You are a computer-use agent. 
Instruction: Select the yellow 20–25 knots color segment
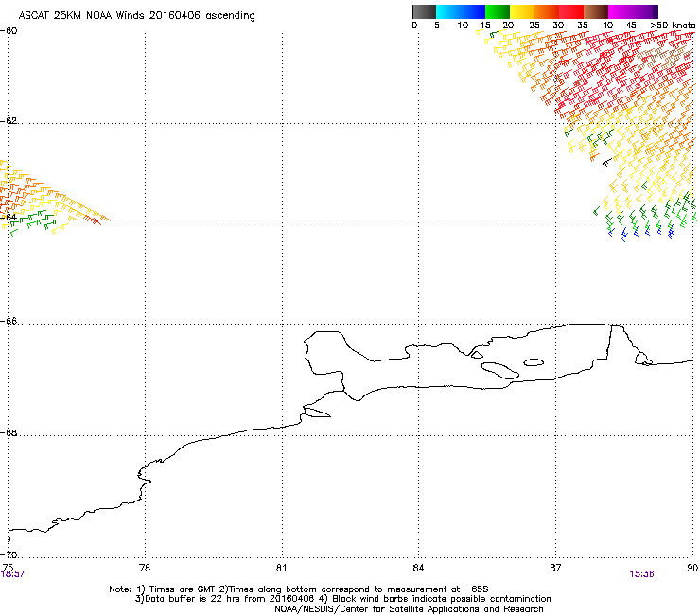[522, 11]
